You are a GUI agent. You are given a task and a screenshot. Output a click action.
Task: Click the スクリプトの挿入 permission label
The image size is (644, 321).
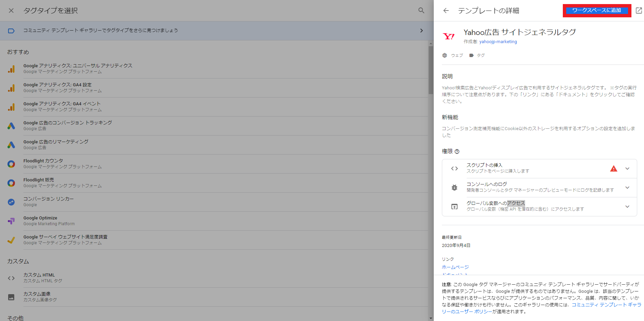[x=484, y=165]
